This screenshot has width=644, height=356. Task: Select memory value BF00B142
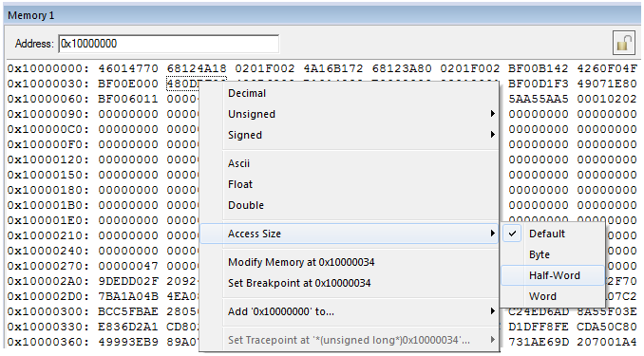point(538,68)
